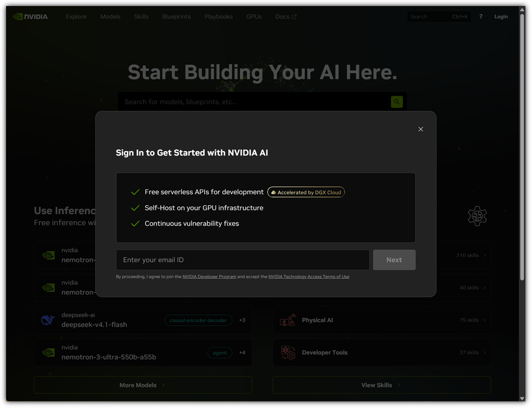Click the page scrollbar up arrow
This screenshot has width=532, height=408.
click(522, 10)
